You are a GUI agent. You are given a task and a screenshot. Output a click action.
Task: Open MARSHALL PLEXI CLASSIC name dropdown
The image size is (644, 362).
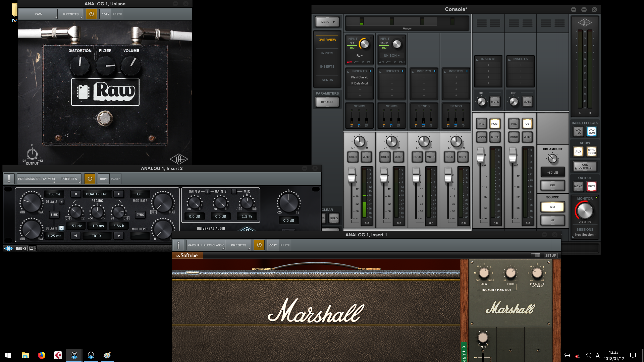(x=206, y=245)
